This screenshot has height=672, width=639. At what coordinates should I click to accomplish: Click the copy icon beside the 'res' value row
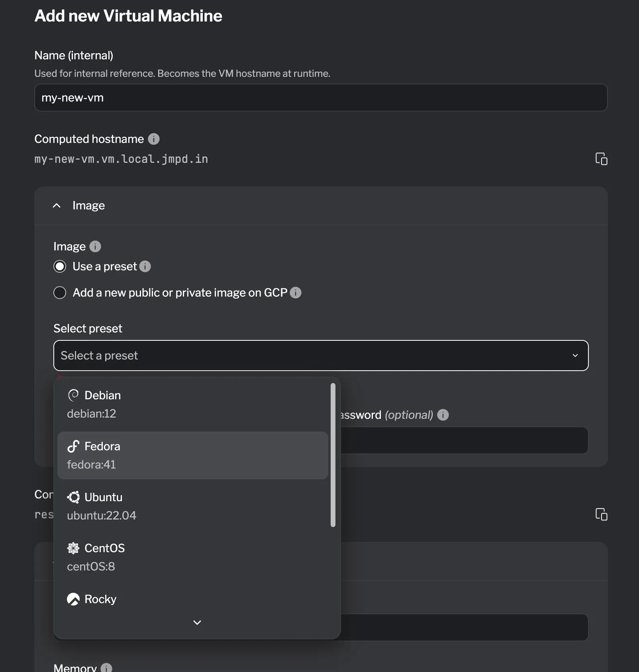click(601, 514)
